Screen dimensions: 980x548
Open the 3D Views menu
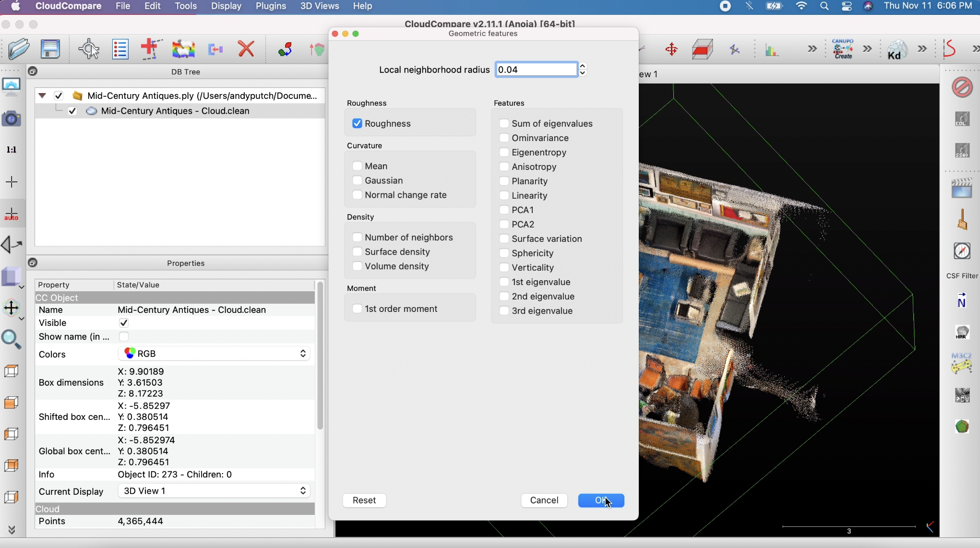click(x=319, y=6)
